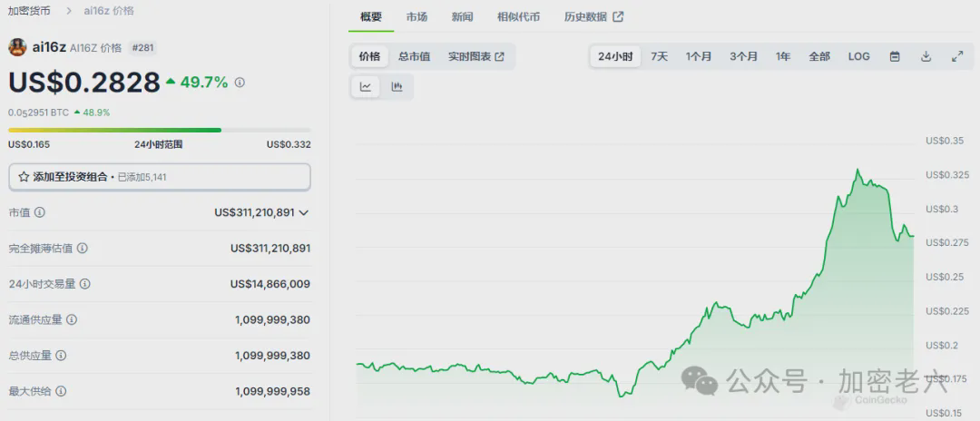The height and width of the screenshot is (421, 980).
Task: Open the 历史数据 tab
Action: [593, 17]
